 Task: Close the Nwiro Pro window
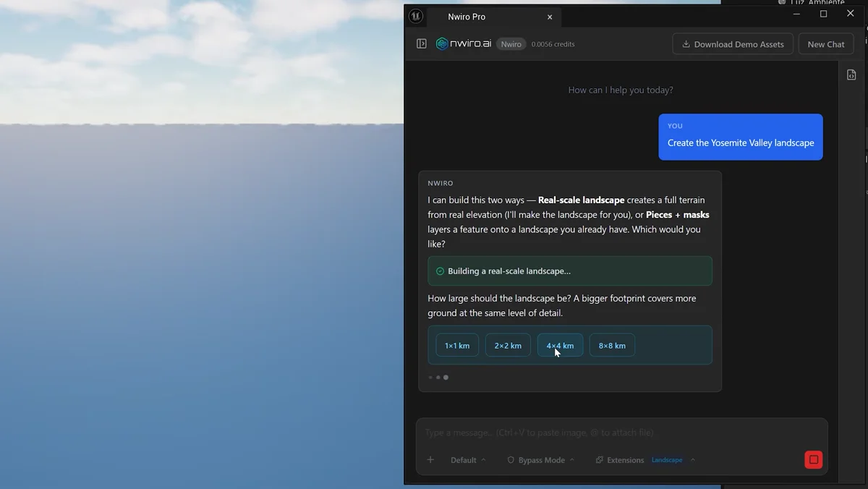tap(851, 14)
